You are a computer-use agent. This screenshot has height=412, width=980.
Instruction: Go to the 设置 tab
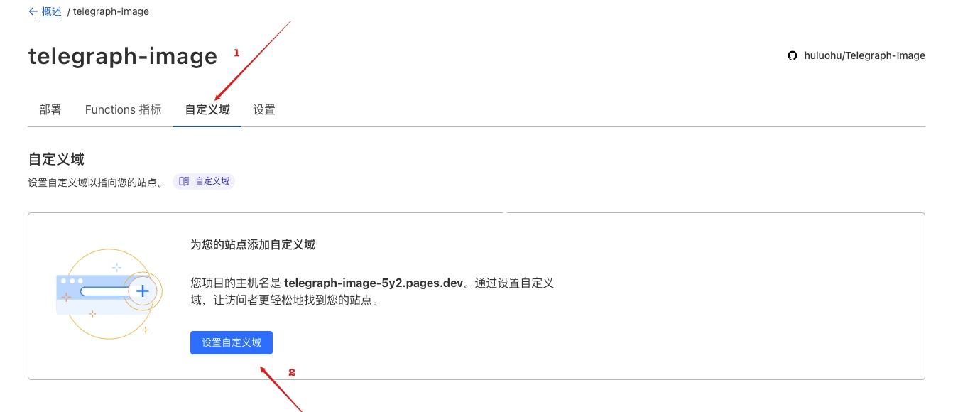pyautogui.click(x=264, y=109)
